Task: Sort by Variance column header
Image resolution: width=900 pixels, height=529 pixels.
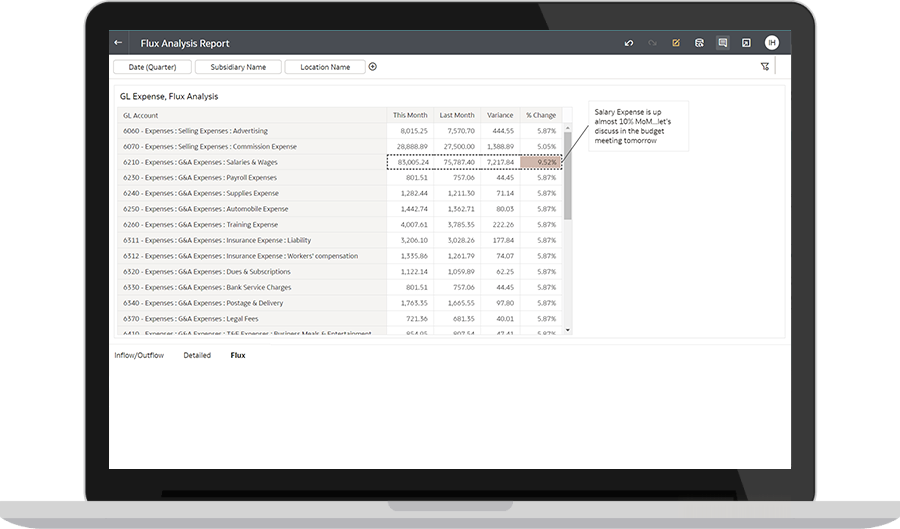Action: 500,115
